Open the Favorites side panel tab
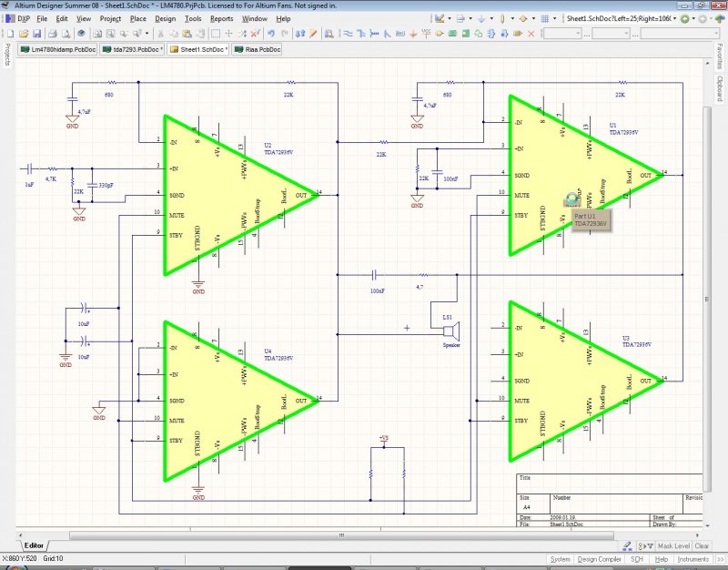The height and width of the screenshot is (570, 728). (x=720, y=56)
